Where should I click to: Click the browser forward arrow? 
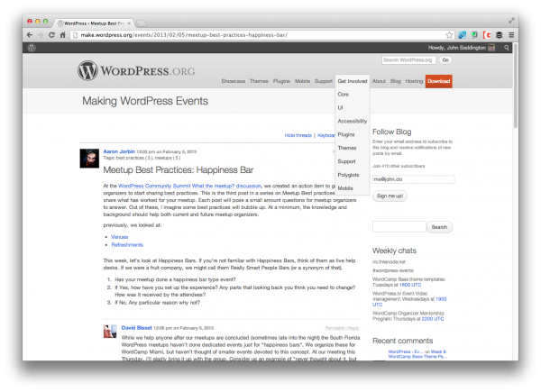(x=41, y=35)
